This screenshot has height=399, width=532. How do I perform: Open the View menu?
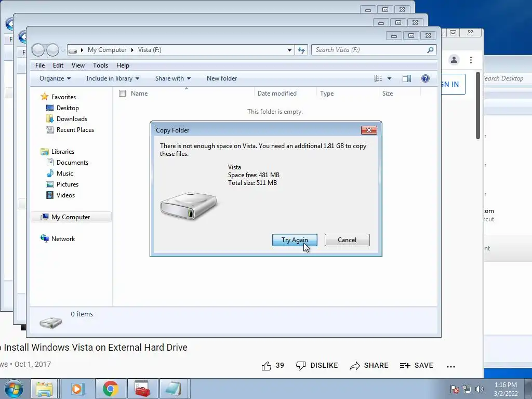pyautogui.click(x=78, y=65)
